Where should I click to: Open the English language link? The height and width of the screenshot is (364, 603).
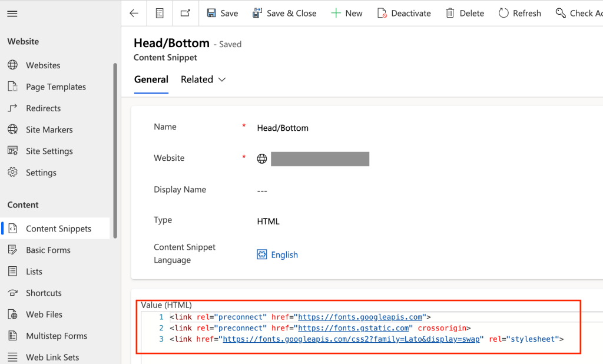[284, 255]
